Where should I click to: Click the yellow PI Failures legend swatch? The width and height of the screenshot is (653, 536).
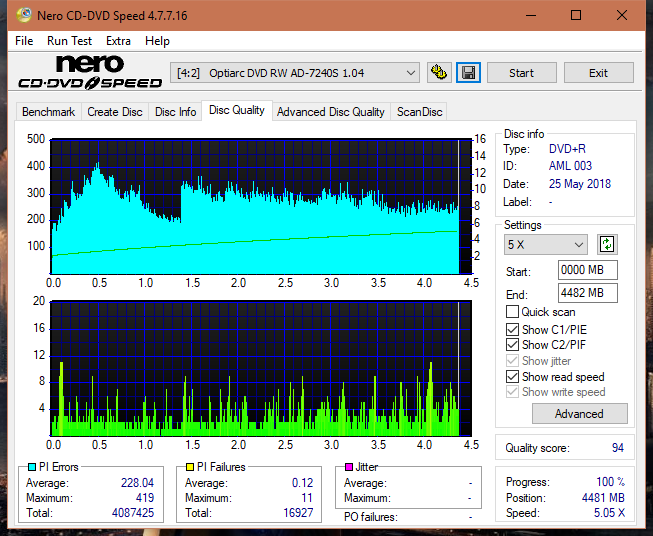[x=190, y=467]
